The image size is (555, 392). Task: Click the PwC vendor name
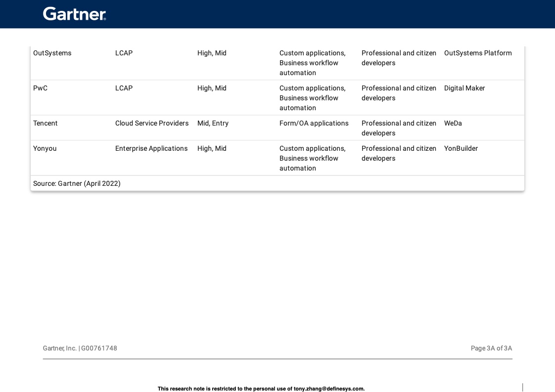(40, 88)
